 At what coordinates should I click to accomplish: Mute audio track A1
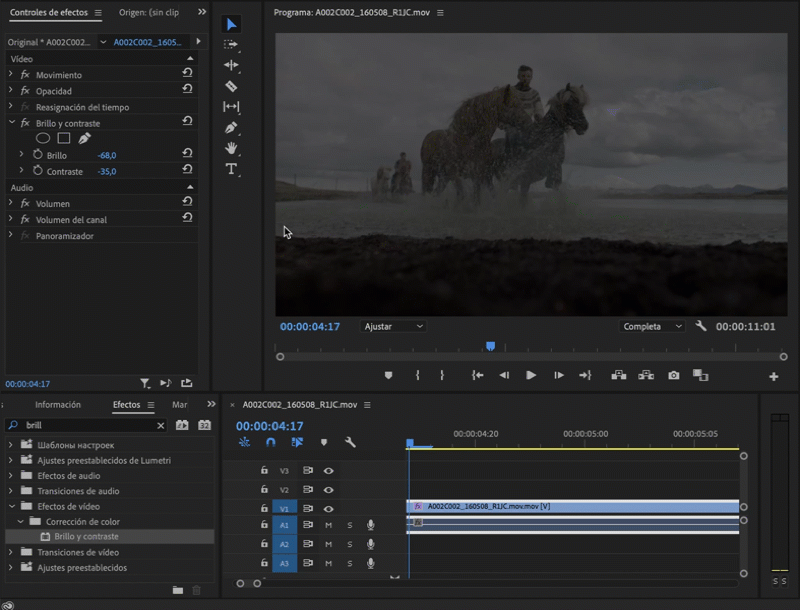coord(328,526)
